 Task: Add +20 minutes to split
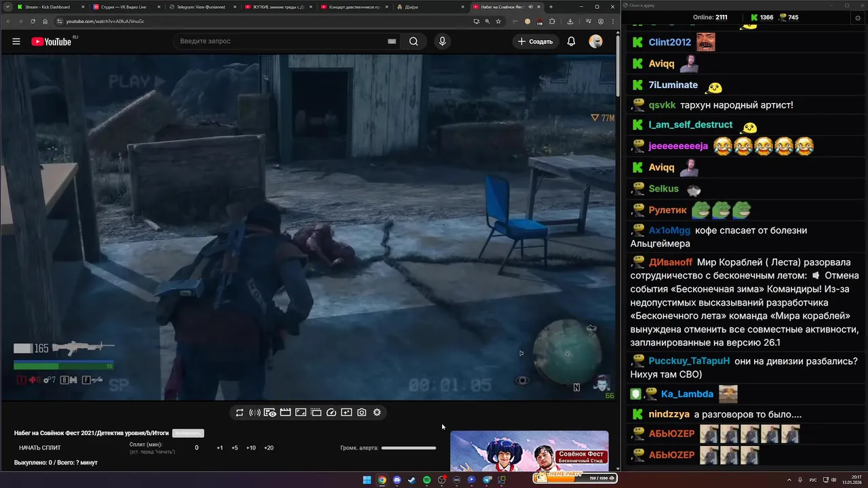click(269, 448)
